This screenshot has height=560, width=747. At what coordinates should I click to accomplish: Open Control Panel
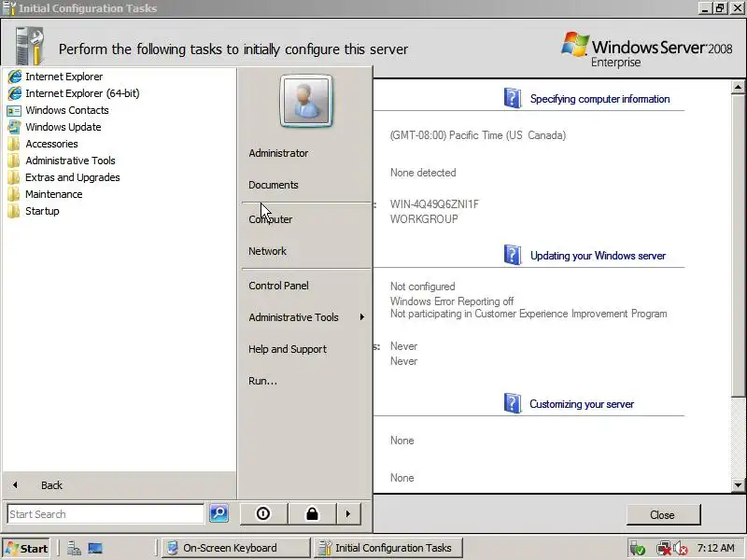[x=278, y=286]
